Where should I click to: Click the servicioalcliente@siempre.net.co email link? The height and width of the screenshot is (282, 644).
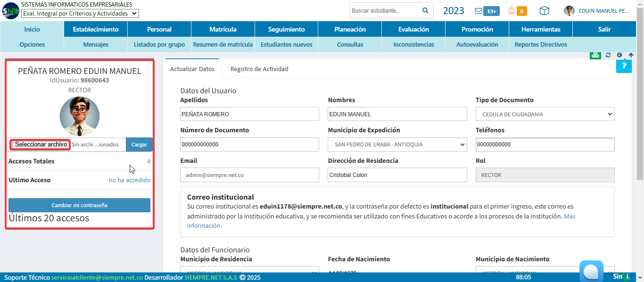pos(97,277)
